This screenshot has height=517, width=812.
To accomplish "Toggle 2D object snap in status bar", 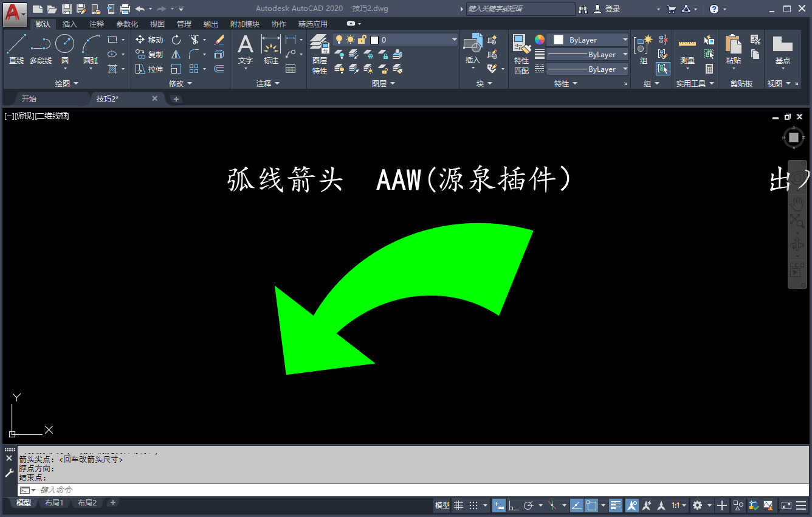I will coord(591,505).
